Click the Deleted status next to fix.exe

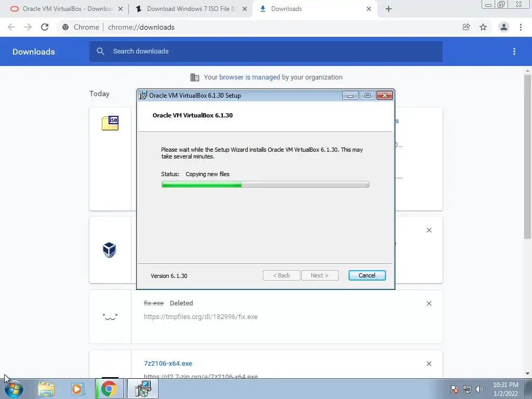point(181,303)
